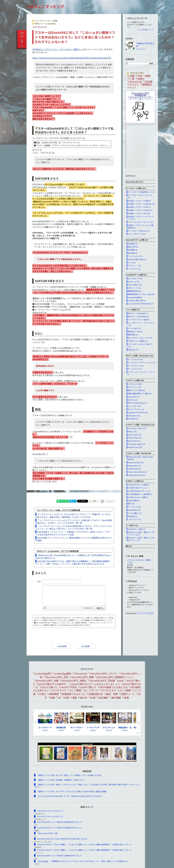
Task: Click the 検索 search button
Action: tap(151, 63)
